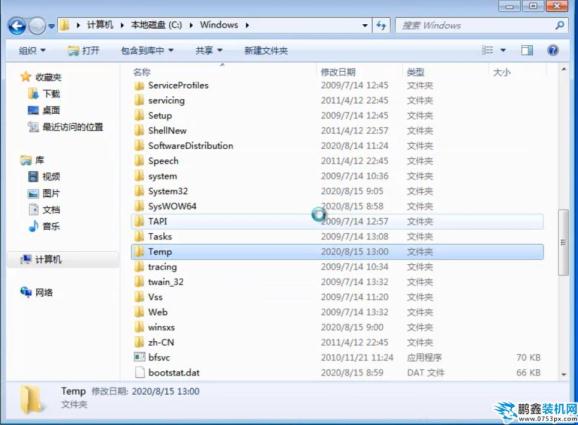Image resolution: width=578 pixels, height=425 pixels.
Task: Click the change view icon in toolbar
Action: [487, 50]
